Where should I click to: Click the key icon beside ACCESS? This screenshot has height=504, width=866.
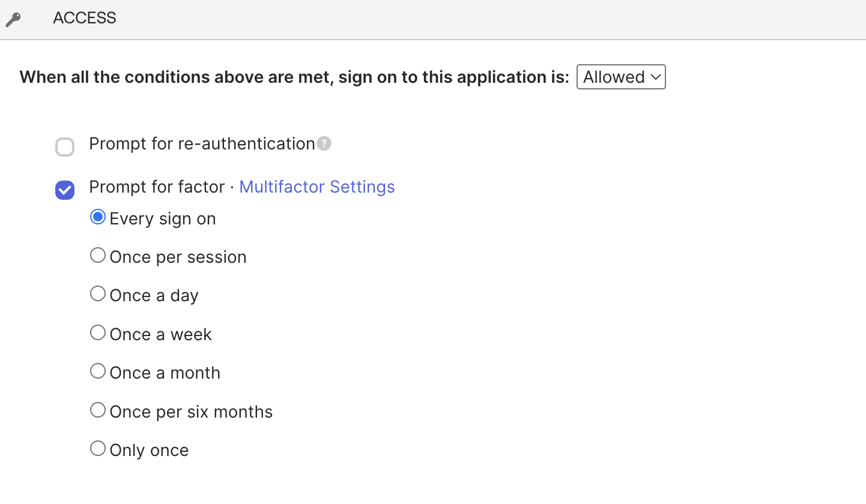13,19
